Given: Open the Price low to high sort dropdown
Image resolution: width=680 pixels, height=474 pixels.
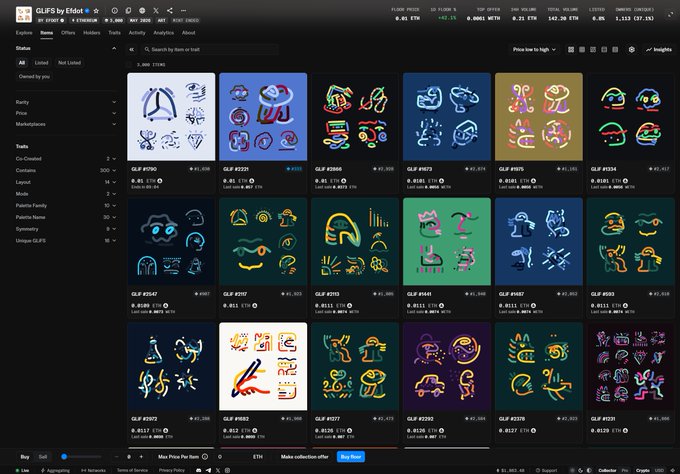Looking at the screenshot, I should pyautogui.click(x=534, y=50).
